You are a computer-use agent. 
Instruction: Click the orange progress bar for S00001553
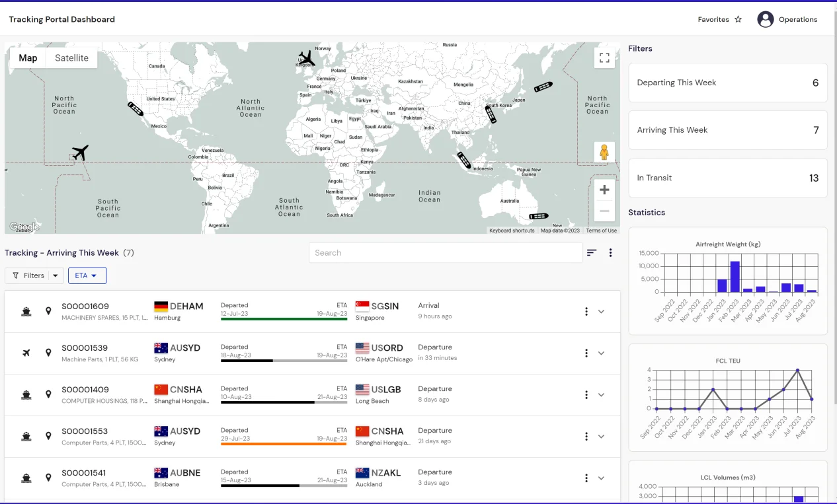coord(284,444)
